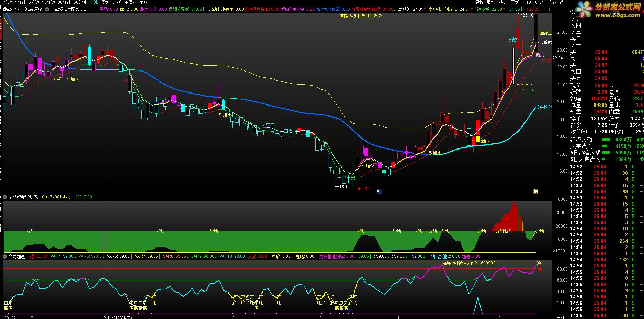Expand 合力加速 indicator dropdown arrow

click(x=5, y=256)
